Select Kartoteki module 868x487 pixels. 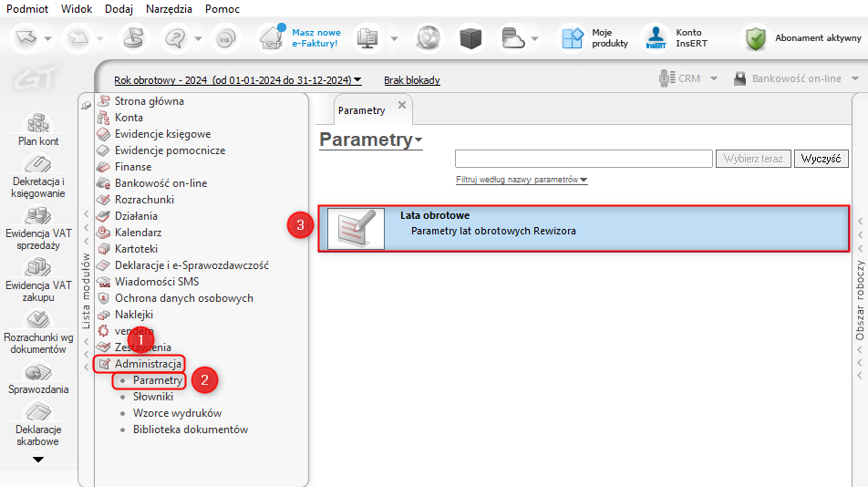click(136, 248)
